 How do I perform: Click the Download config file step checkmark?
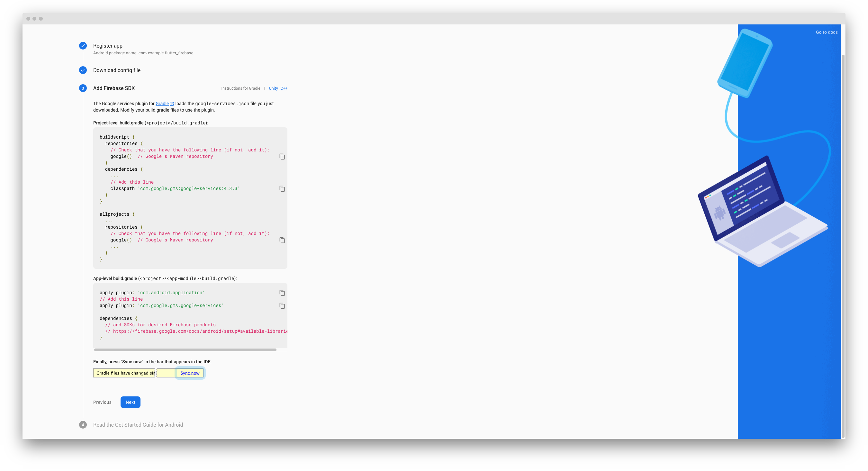coord(83,70)
